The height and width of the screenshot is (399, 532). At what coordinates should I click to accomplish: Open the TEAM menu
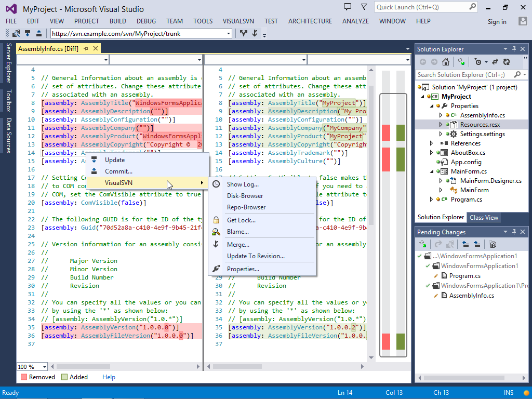tap(175, 21)
